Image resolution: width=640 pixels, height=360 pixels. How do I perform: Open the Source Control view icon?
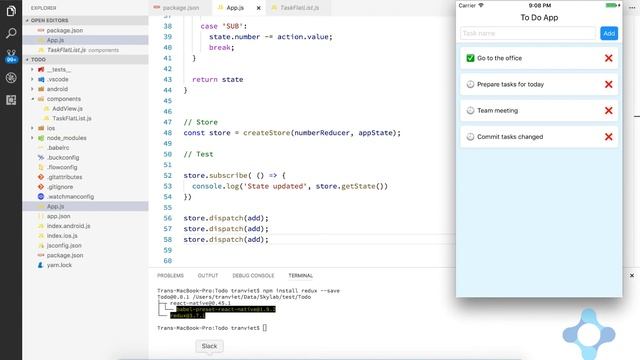[x=11, y=56]
